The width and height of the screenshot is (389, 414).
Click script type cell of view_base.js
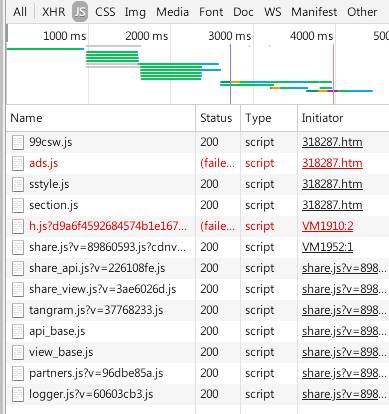coord(260,352)
